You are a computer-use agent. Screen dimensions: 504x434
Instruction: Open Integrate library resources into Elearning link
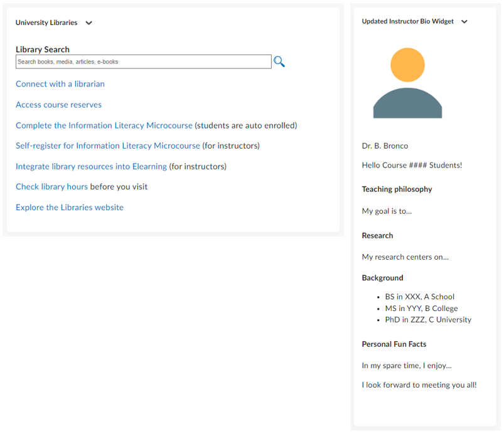click(91, 166)
